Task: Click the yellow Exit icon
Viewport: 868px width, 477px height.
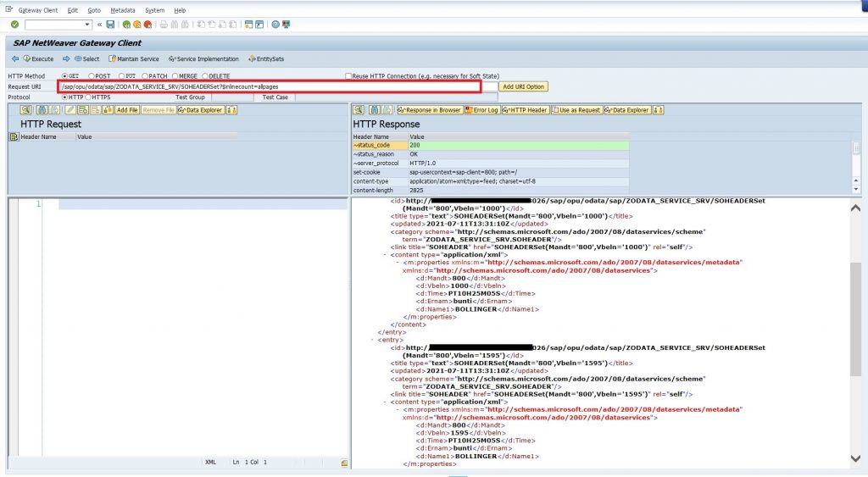Action: (137, 25)
